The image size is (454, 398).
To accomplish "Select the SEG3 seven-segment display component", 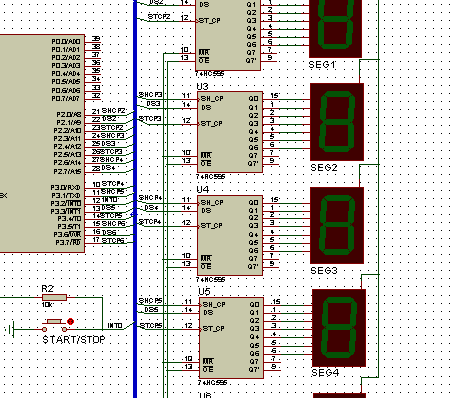I will [x=337, y=225].
